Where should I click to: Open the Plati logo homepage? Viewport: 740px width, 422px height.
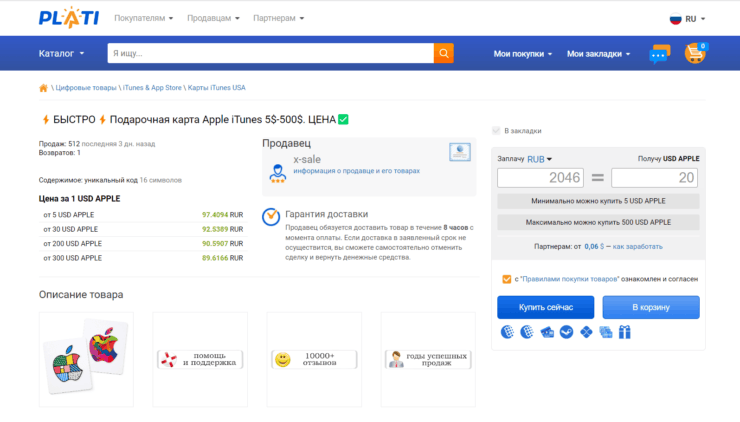click(69, 17)
